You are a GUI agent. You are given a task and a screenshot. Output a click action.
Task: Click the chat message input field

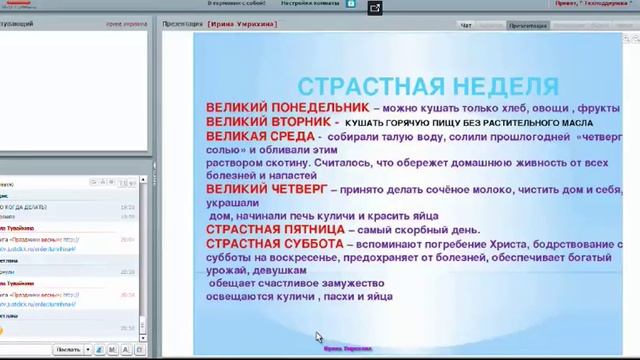click(x=25, y=350)
